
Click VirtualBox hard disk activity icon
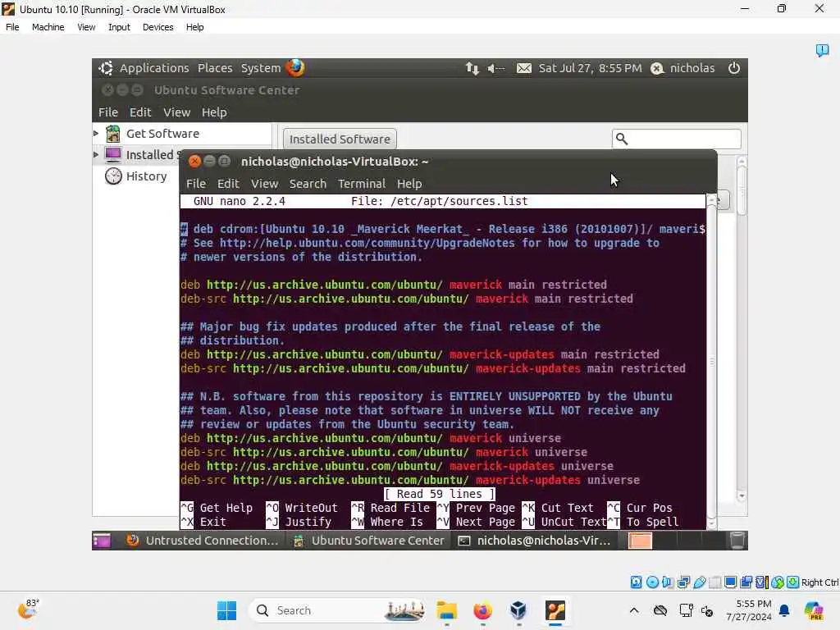(x=636, y=582)
